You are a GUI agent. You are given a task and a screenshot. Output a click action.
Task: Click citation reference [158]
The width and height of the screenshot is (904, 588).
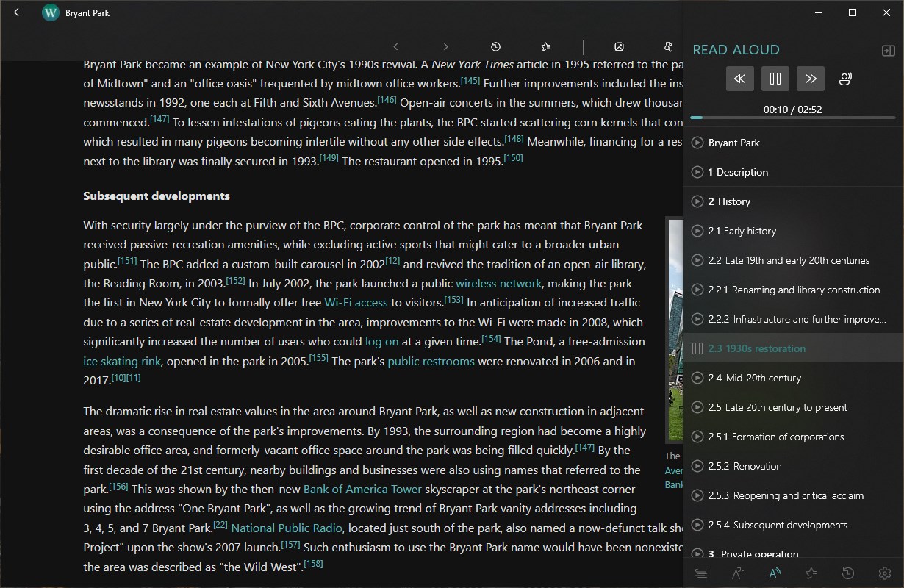(x=313, y=564)
